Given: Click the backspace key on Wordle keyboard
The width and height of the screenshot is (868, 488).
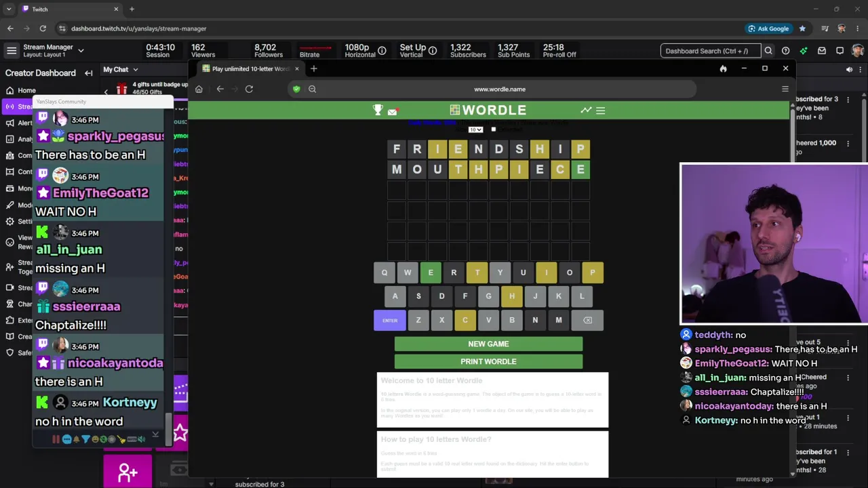Looking at the screenshot, I should (x=587, y=320).
